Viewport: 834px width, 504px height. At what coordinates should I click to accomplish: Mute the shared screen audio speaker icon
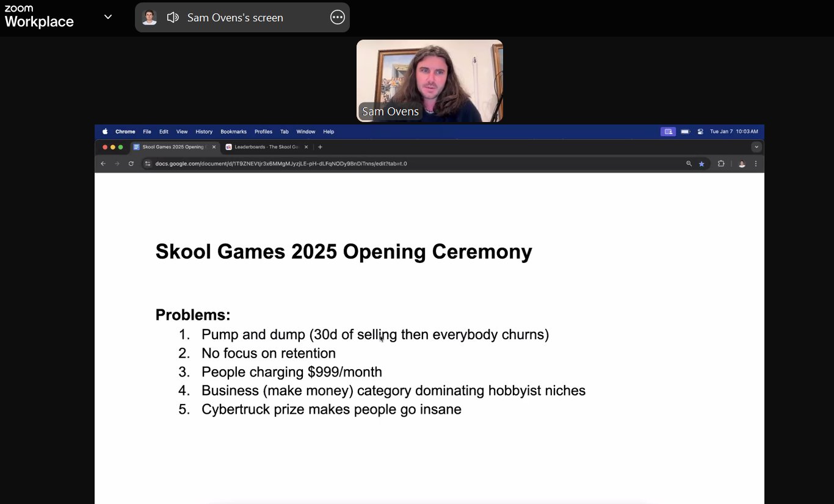(x=173, y=18)
